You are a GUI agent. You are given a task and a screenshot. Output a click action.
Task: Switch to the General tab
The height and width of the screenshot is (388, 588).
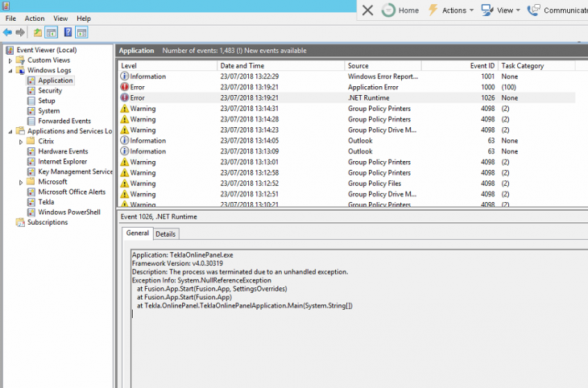pyautogui.click(x=137, y=233)
